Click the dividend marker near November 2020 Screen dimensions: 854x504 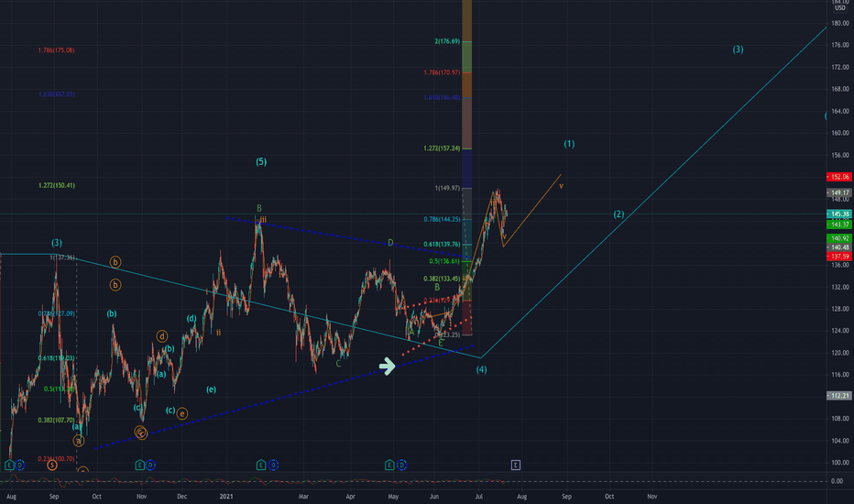tap(150, 465)
